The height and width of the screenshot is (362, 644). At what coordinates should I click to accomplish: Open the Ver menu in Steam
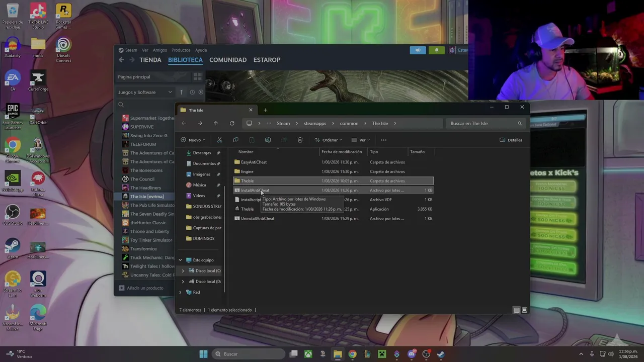[145, 50]
